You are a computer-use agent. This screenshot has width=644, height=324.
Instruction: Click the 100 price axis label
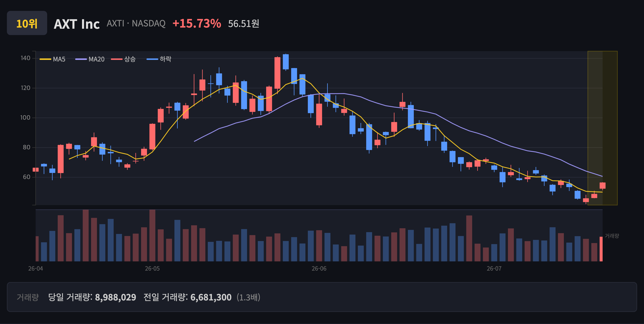25,118
